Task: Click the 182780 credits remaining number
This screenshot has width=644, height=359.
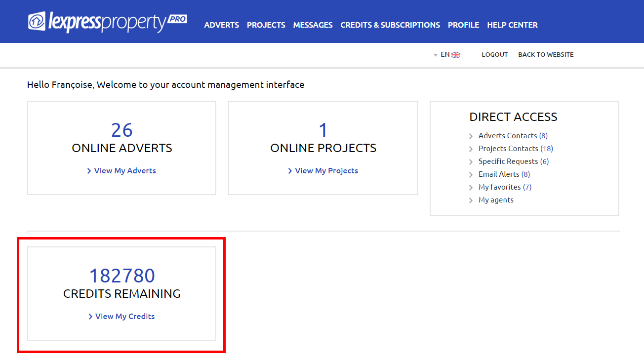Action: click(122, 276)
